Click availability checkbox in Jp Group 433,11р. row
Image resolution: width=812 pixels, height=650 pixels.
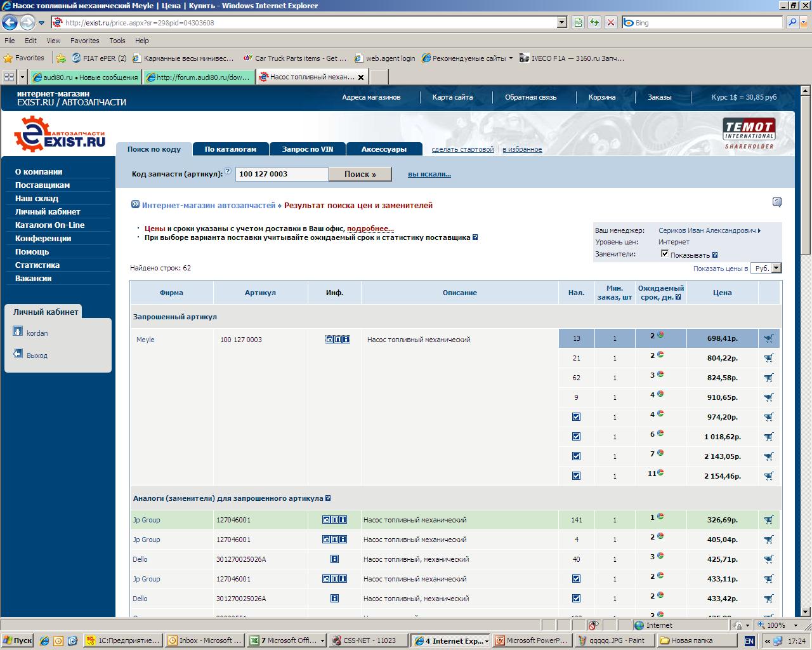pos(576,579)
